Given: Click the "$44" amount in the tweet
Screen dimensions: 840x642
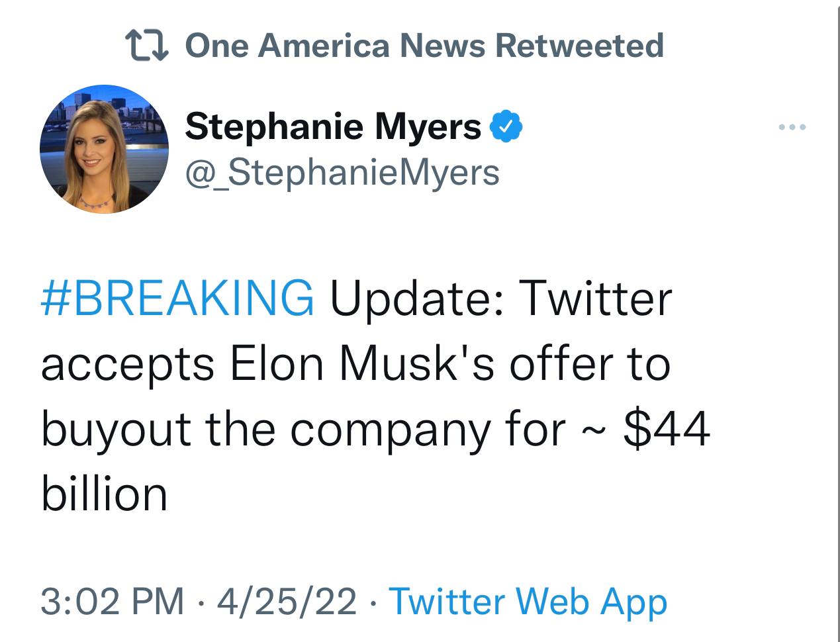Looking at the screenshot, I should (x=667, y=429).
